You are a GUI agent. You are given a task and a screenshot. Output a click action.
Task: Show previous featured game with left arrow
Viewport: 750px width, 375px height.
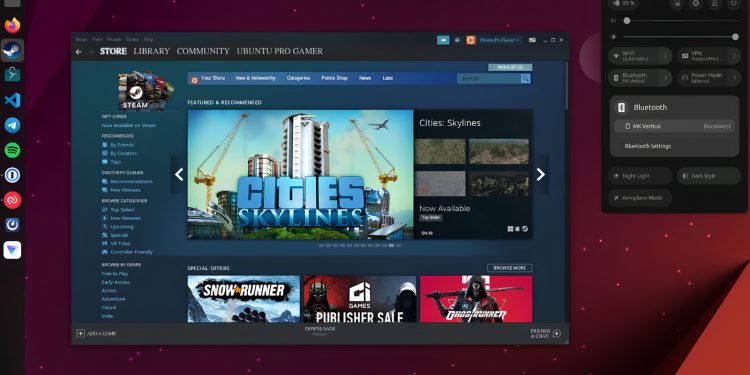(x=178, y=175)
